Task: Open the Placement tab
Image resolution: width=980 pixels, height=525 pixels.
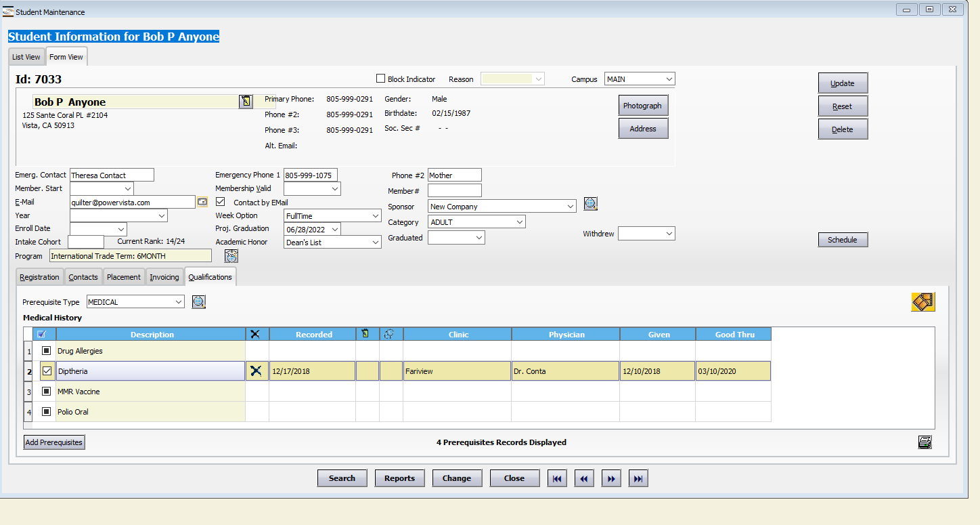Action: (x=124, y=277)
